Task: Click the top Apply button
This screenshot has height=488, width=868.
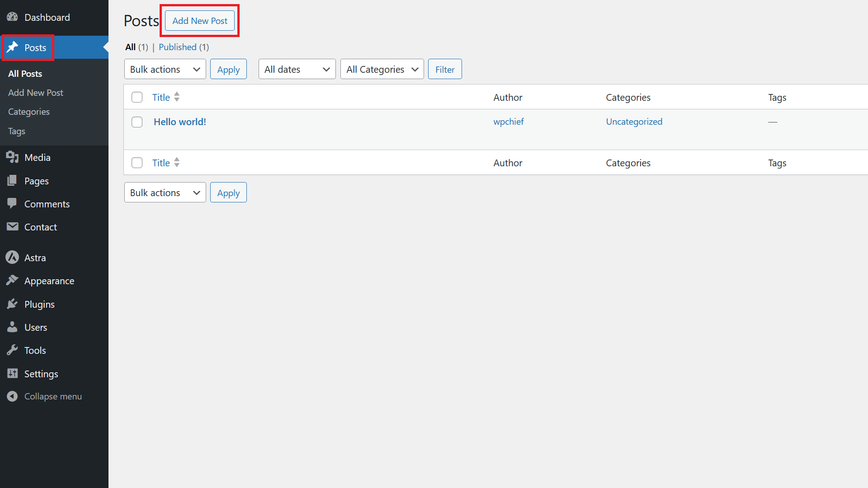Action: pyautogui.click(x=228, y=69)
